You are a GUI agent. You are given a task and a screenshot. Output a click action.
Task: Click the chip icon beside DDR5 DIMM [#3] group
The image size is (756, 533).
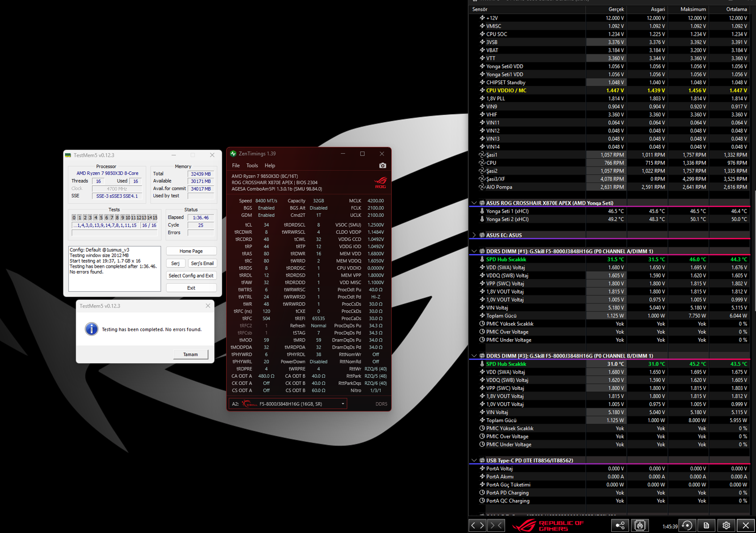(x=482, y=356)
